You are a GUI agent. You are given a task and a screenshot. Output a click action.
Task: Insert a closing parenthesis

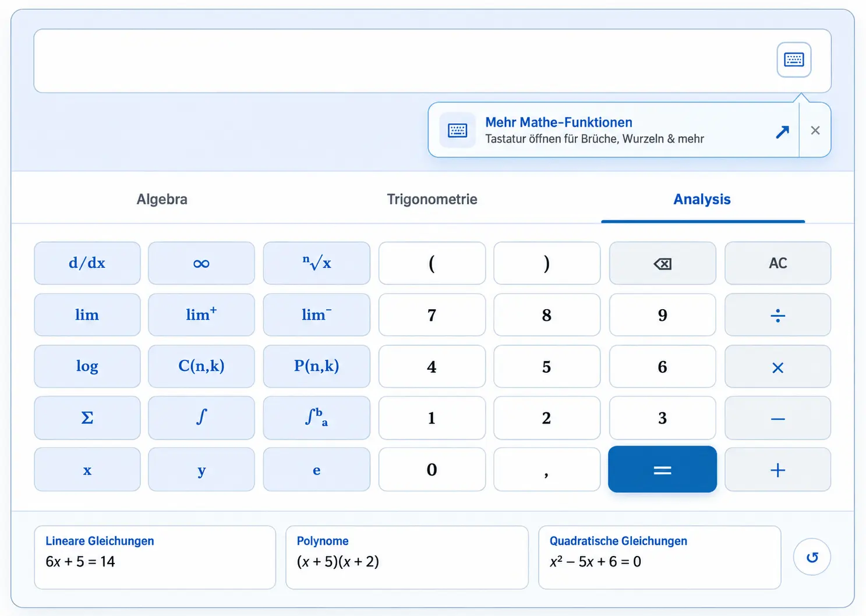pos(547,263)
